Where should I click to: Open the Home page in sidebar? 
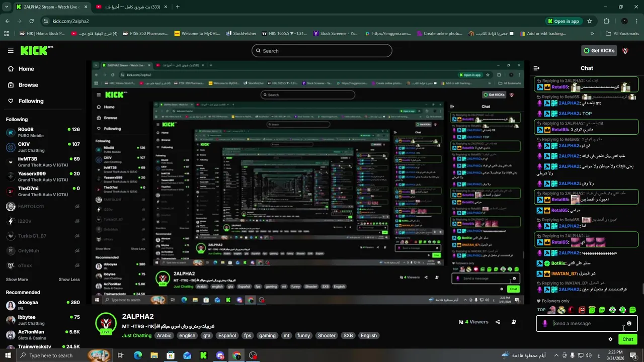click(26, 69)
